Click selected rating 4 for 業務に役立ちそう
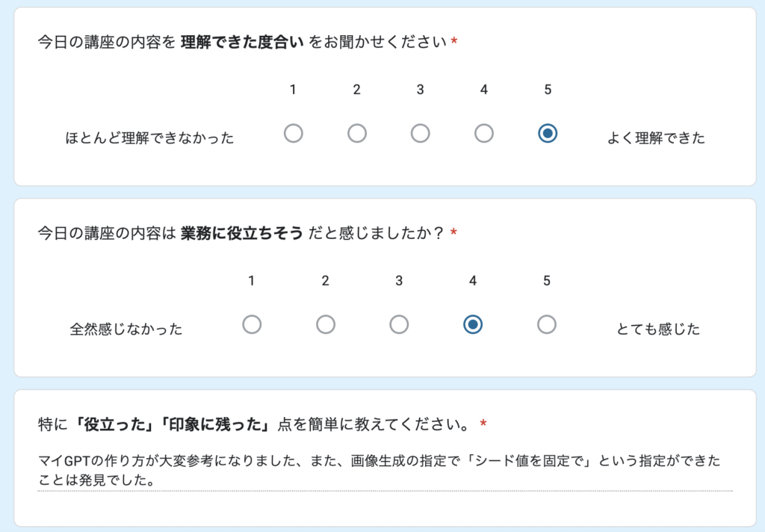 (x=472, y=324)
